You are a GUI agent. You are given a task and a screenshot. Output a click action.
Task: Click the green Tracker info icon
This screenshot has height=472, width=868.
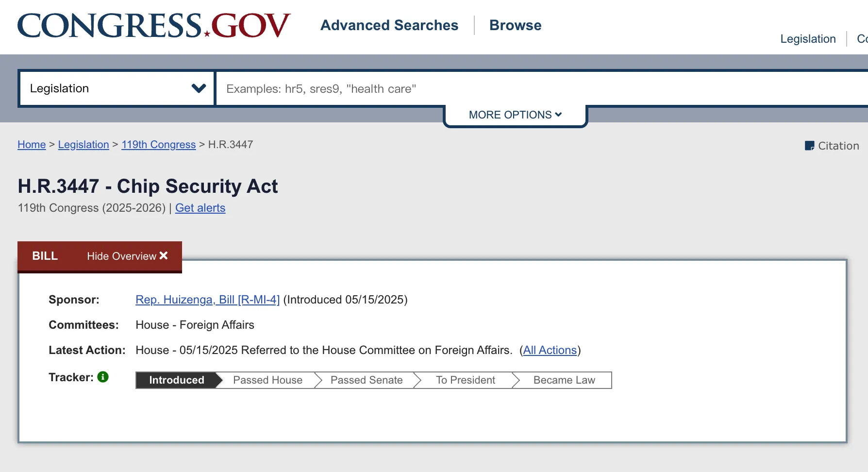coord(103,377)
